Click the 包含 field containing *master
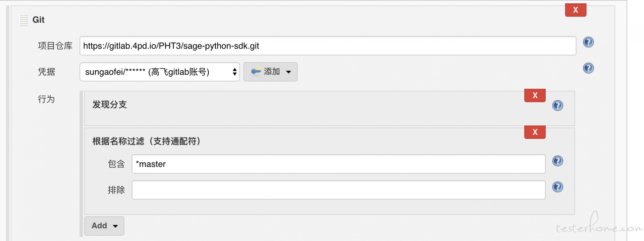Image resolution: width=644 pixels, height=241 pixels. click(338, 164)
